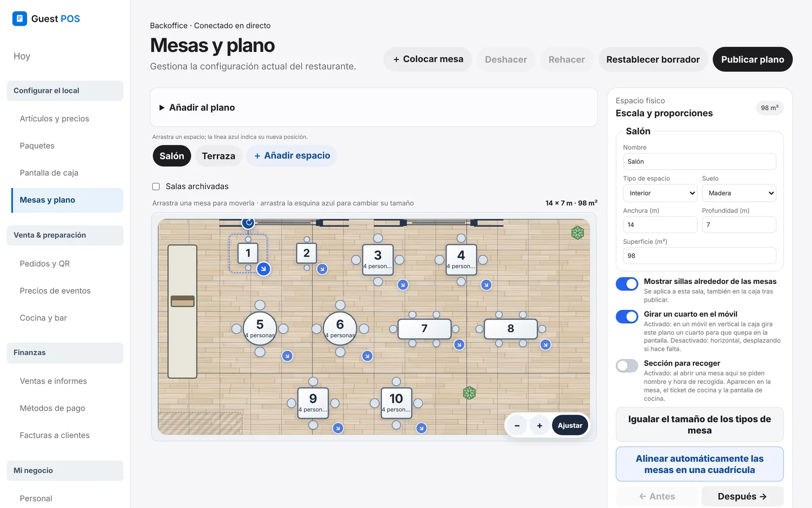Go to Pedidos y QR page
The height and width of the screenshot is (508, 812).
point(45,264)
